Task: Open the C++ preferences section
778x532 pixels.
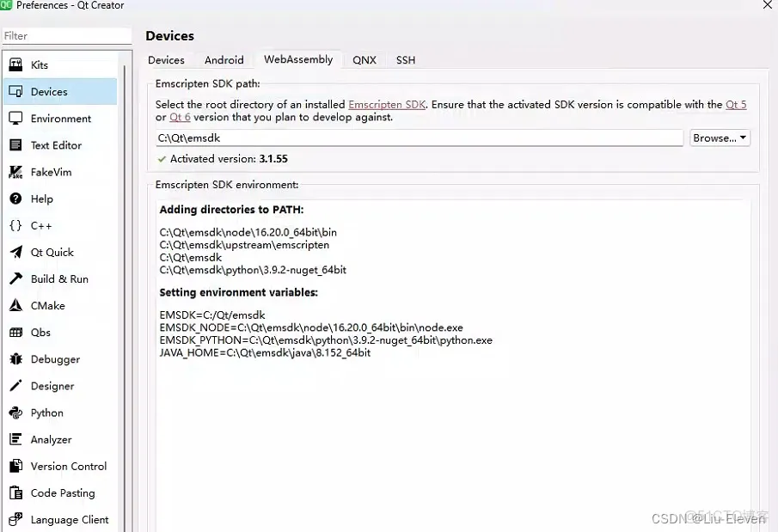Action: (x=42, y=225)
